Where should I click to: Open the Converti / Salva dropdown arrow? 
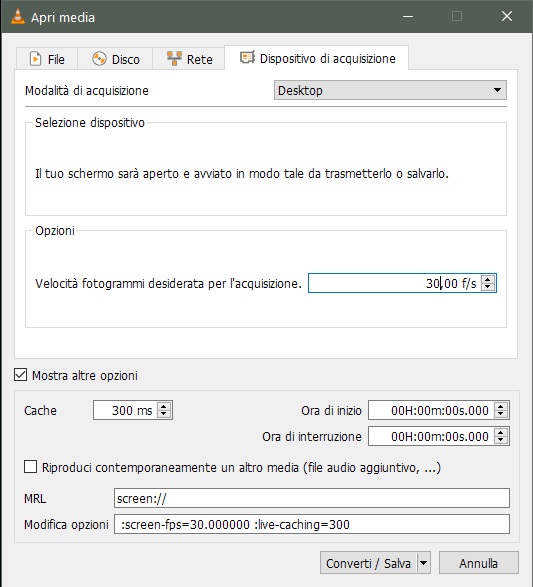pos(423,563)
